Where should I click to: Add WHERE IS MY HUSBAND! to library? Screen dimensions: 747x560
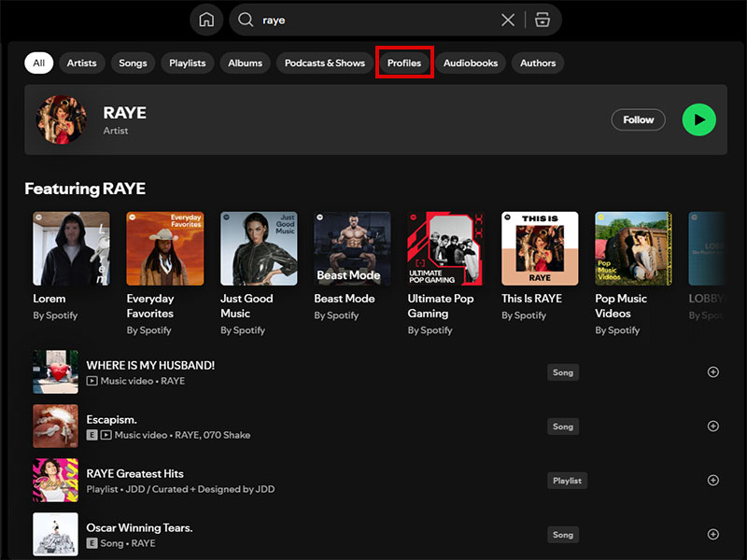pos(713,371)
